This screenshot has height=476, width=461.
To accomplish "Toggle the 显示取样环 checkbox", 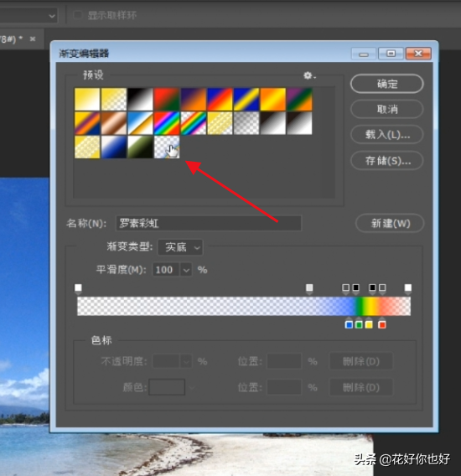I will coord(78,15).
